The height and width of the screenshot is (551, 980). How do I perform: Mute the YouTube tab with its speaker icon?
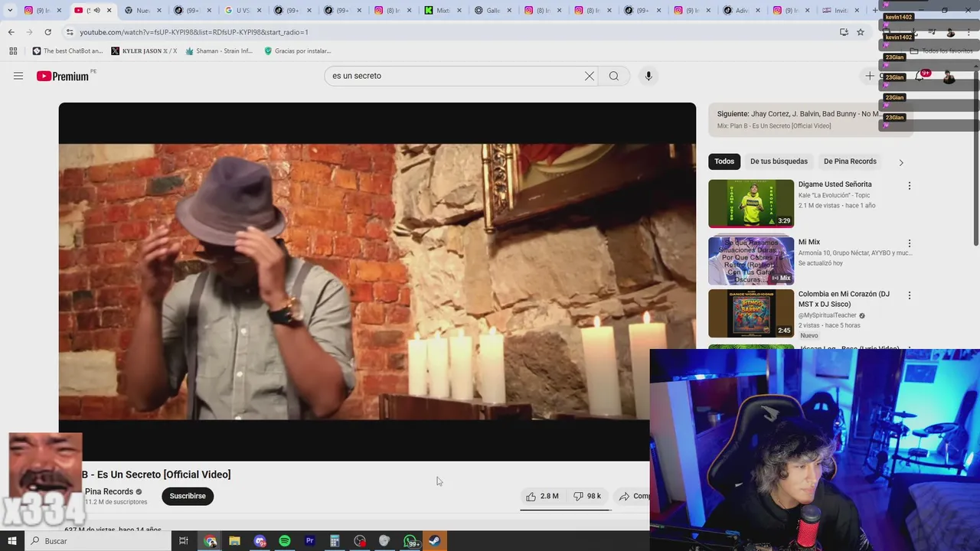click(x=96, y=11)
